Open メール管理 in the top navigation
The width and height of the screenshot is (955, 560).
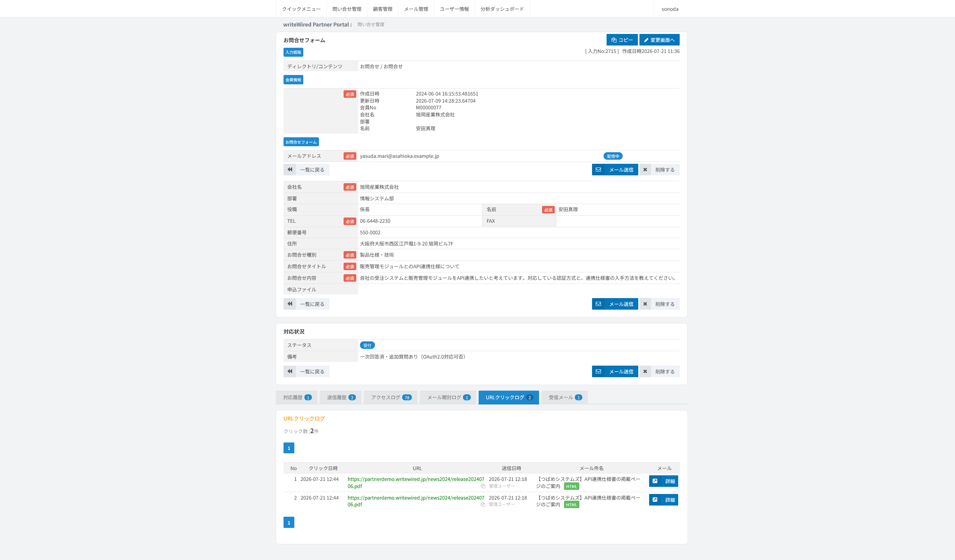click(416, 9)
